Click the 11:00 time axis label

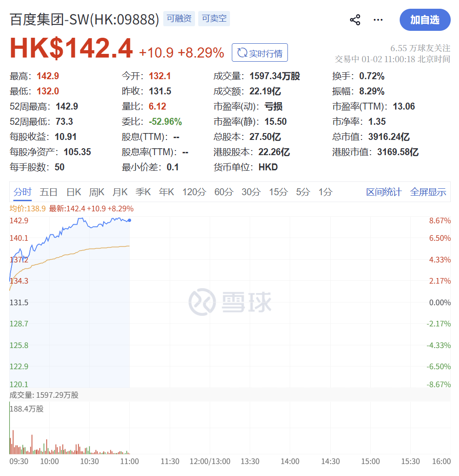coord(130,461)
